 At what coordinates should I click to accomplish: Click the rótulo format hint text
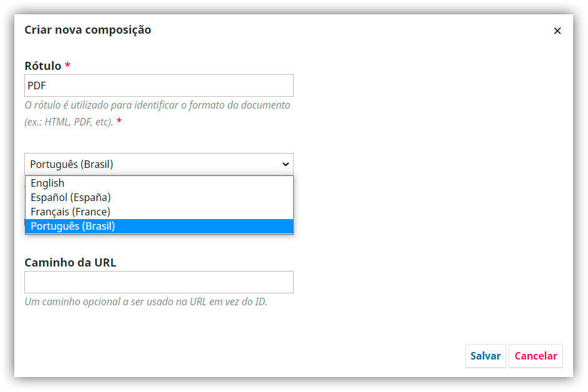click(x=157, y=114)
